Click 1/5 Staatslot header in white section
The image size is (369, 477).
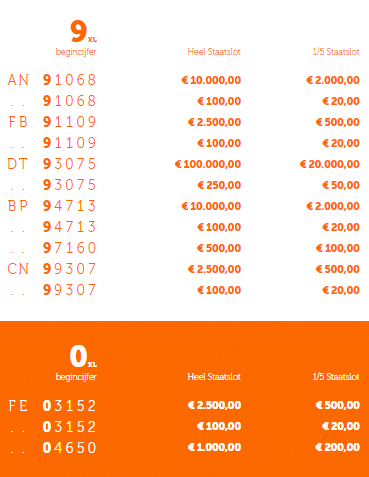tap(336, 52)
